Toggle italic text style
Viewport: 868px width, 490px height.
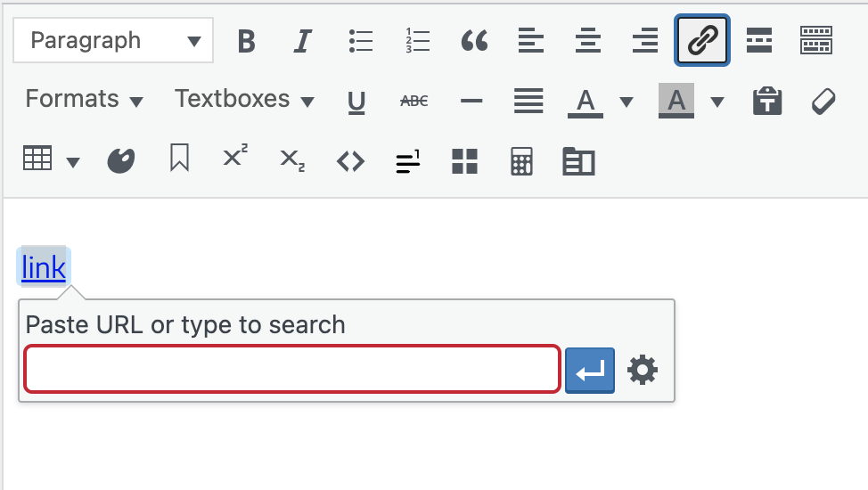coord(303,41)
